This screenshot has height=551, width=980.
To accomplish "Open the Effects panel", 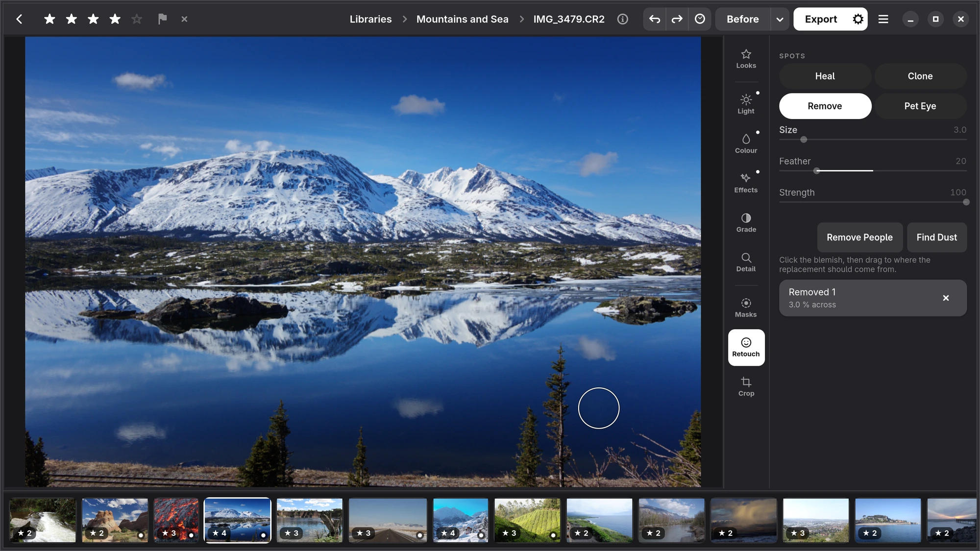I will tap(746, 183).
